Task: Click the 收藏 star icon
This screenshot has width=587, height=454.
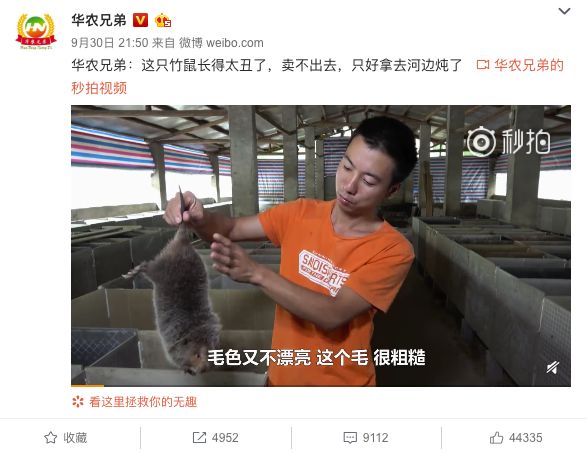Action: point(51,438)
